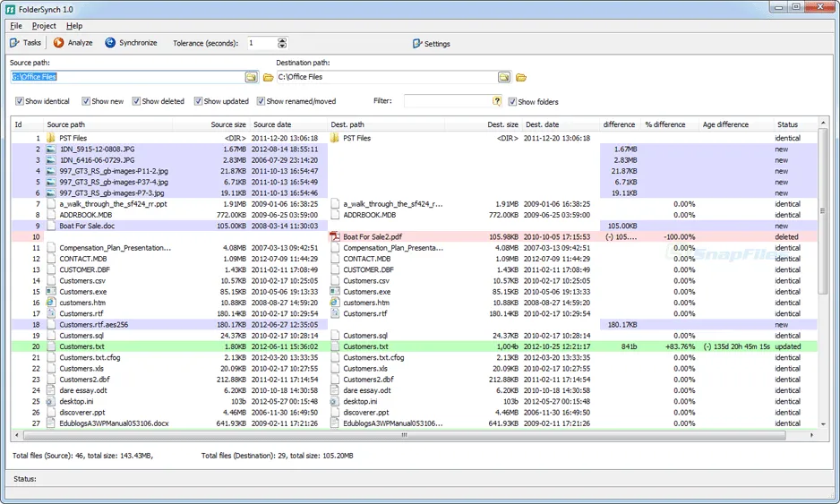The width and height of the screenshot is (840, 504).
Task: Click vertical scrollbar down arrow
Action: point(823,423)
